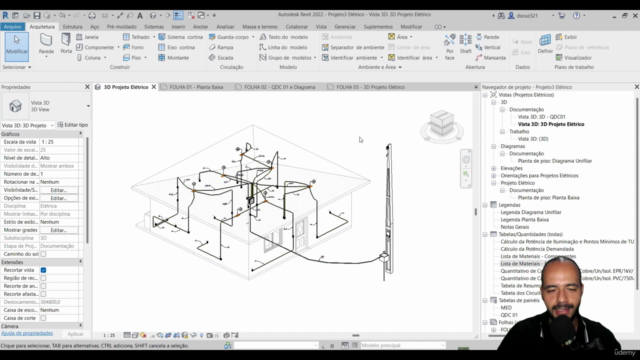This screenshot has width=640, height=360.
Task: Click Eixo cortina tool
Action: tap(176, 47)
